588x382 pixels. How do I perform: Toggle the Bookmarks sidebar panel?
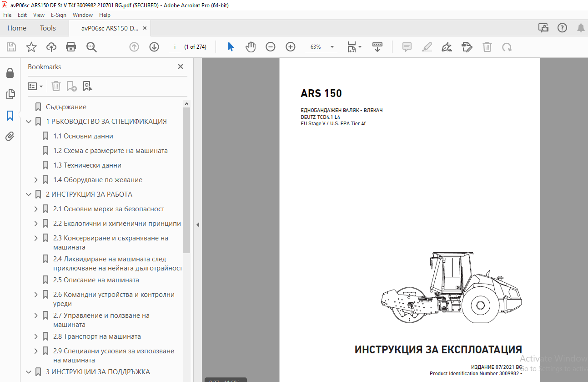tap(10, 115)
